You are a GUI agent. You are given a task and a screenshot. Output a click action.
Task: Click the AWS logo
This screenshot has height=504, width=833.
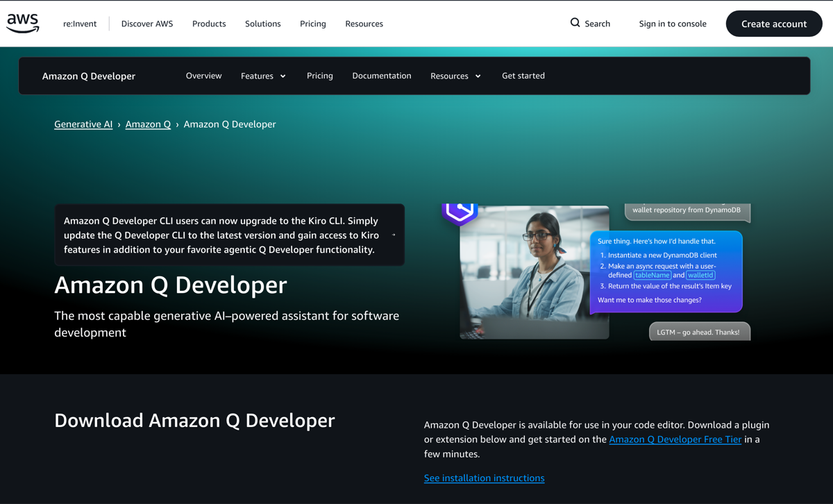tap(22, 23)
